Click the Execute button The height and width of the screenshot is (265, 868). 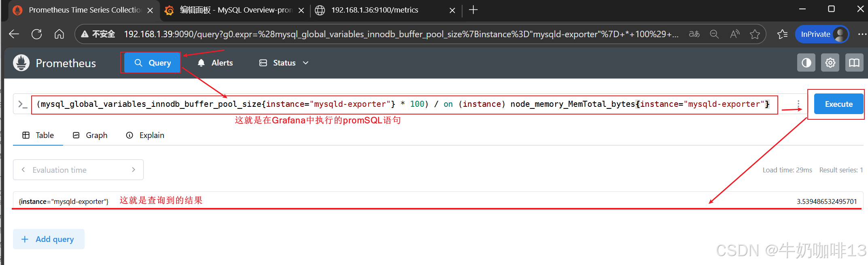tap(838, 104)
